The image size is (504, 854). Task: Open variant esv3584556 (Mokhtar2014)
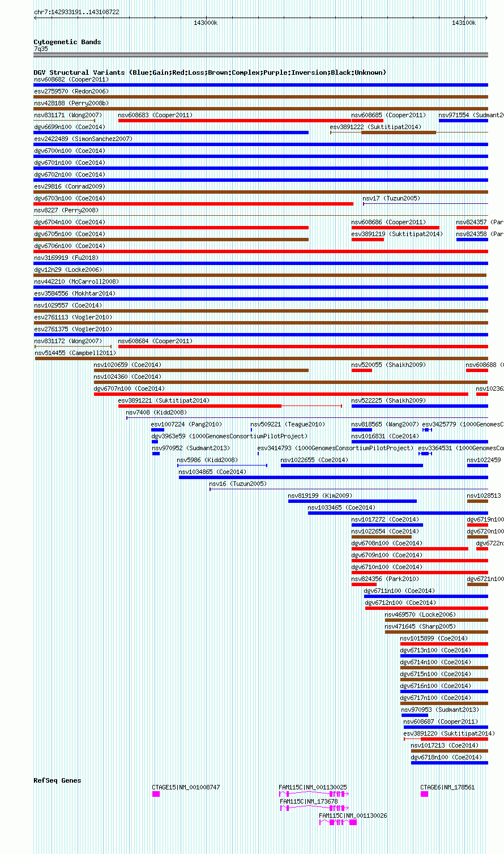[x=260, y=299]
